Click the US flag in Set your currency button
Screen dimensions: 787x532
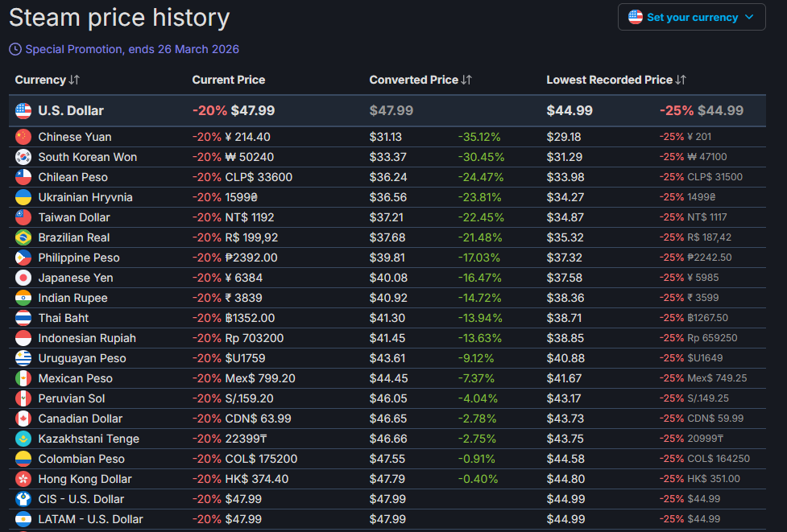tap(635, 17)
